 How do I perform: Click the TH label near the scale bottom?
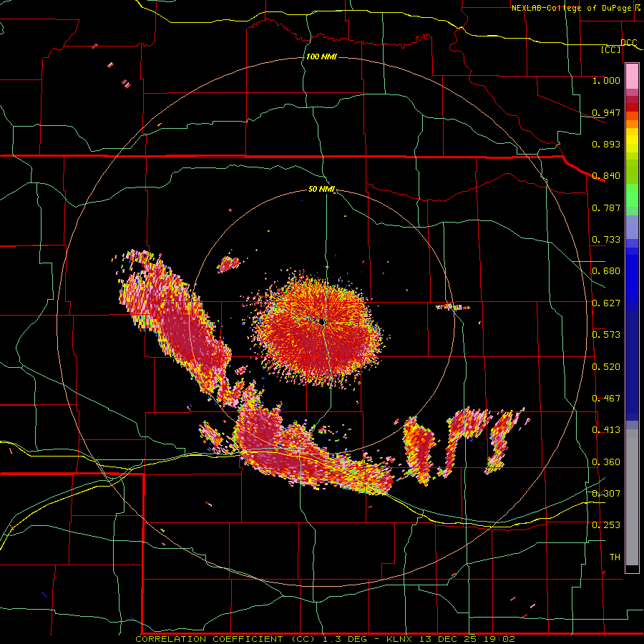coord(615,557)
